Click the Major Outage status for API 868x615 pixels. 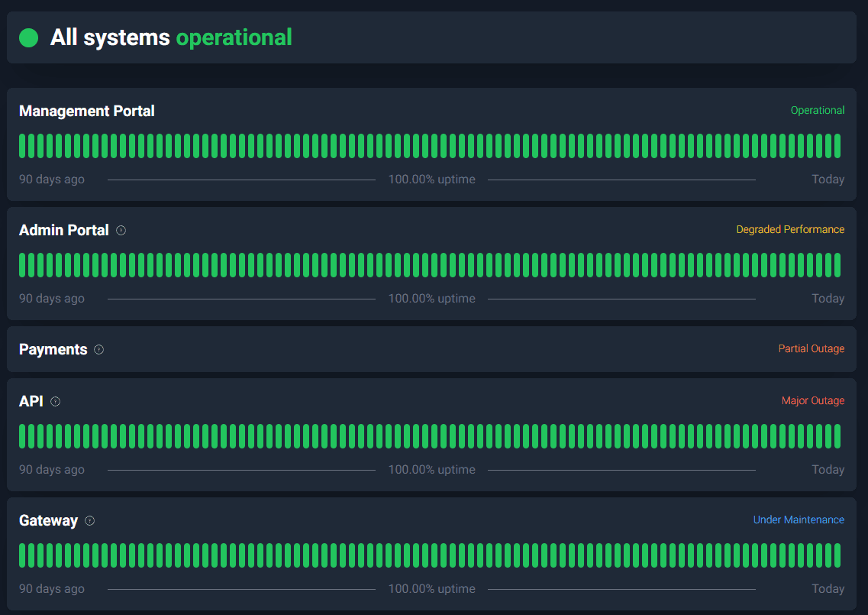[x=812, y=400]
